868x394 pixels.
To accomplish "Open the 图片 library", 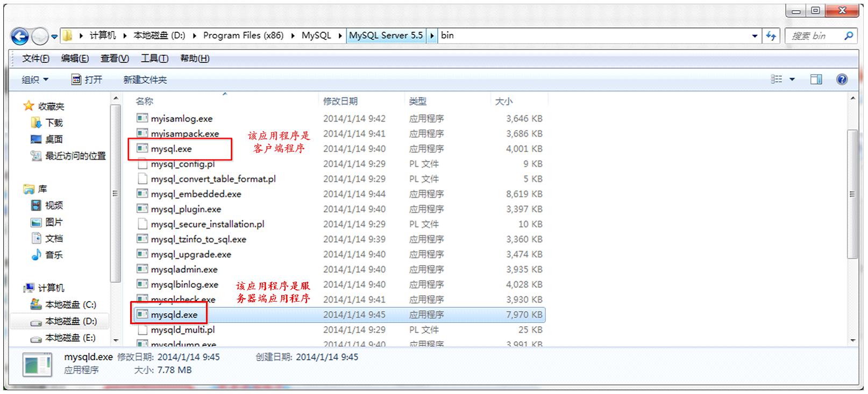I will pos(54,222).
